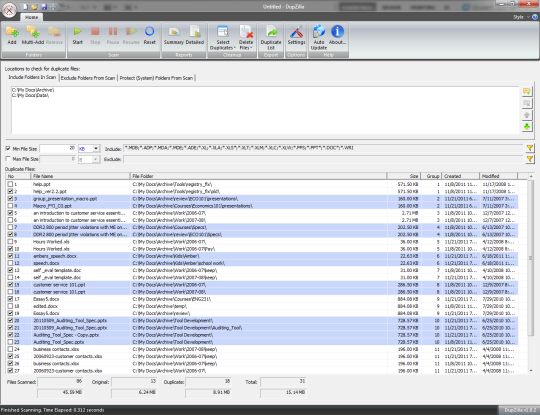Click the blue help icon beside Style
540x415 pixels.
pos(536,17)
